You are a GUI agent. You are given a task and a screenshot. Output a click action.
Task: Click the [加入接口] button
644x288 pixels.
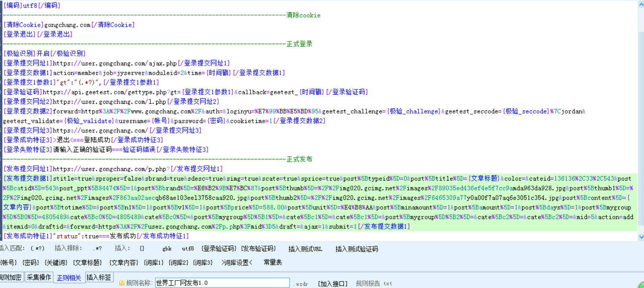[x=332, y=284]
